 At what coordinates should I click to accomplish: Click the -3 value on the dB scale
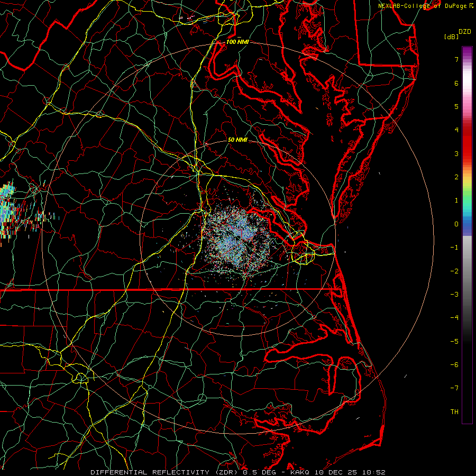tap(454, 295)
